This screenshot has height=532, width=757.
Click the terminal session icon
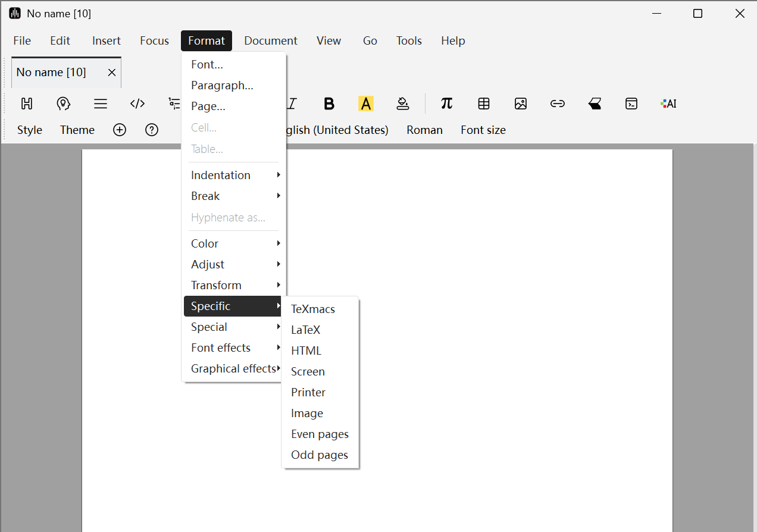(x=631, y=104)
